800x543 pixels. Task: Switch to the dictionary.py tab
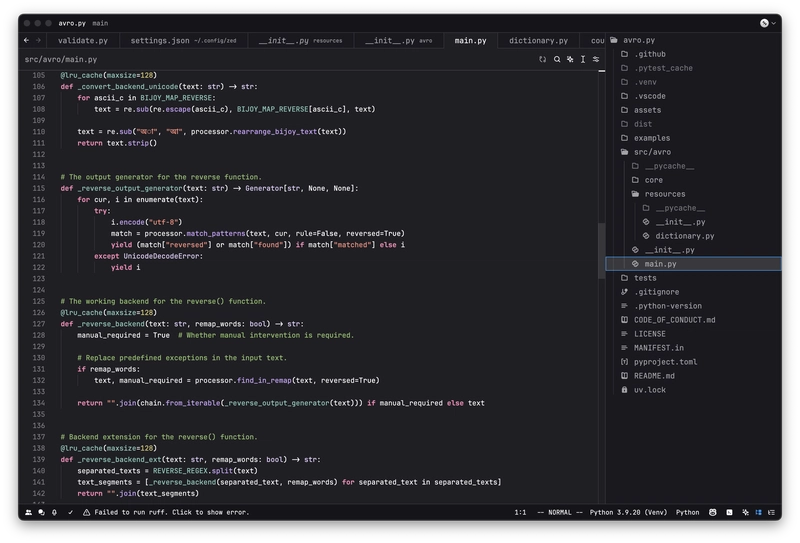(x=538, y=40)
